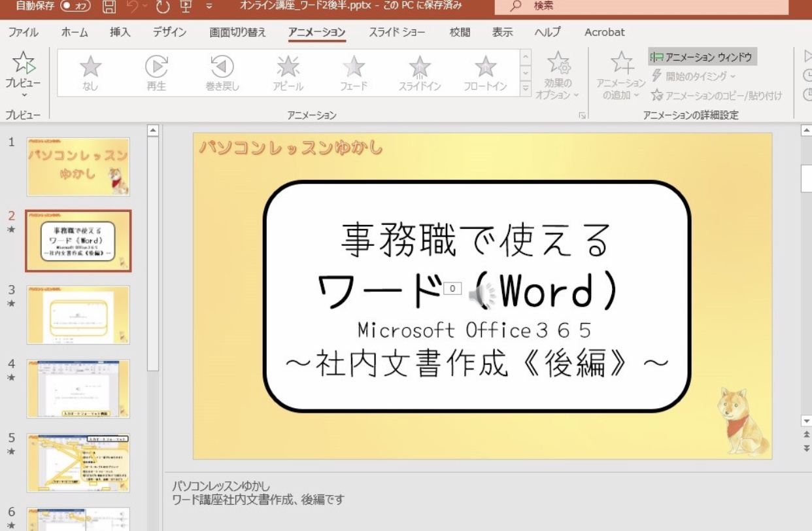Screen dimensions: 812x531
Task: Toggle the アニメーション ウィンドウ pane
Action: 703,57
